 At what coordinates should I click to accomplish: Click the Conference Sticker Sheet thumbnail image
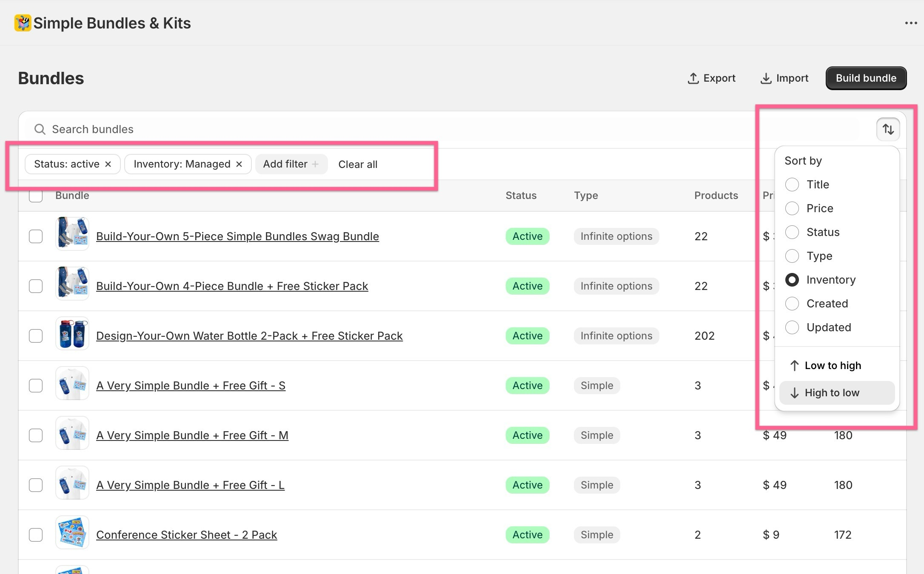72,533
